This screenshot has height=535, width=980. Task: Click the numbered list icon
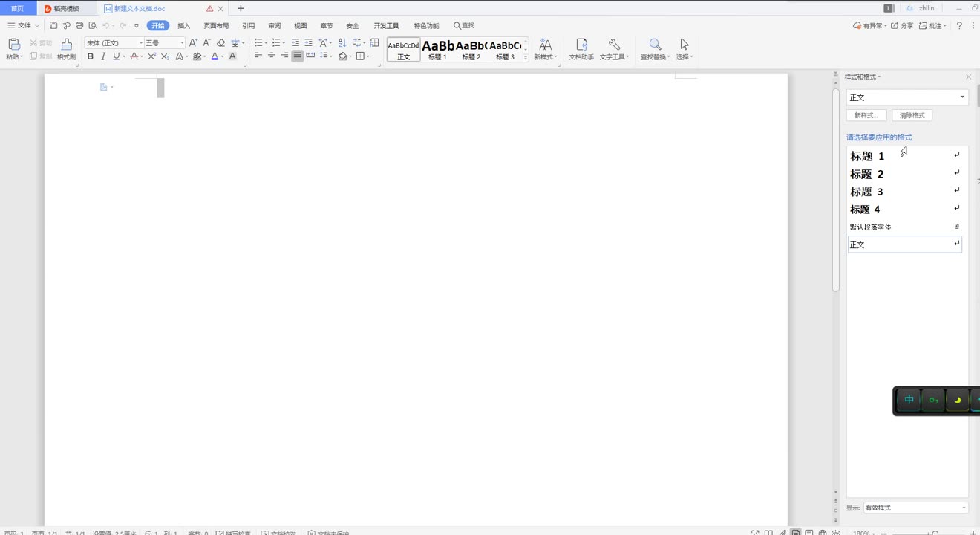(277, 42)
